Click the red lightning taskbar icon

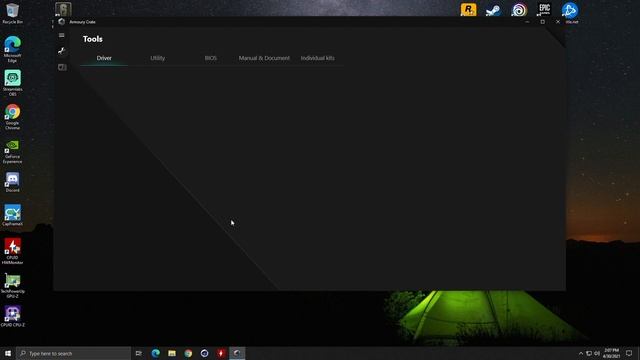(221, 353)
